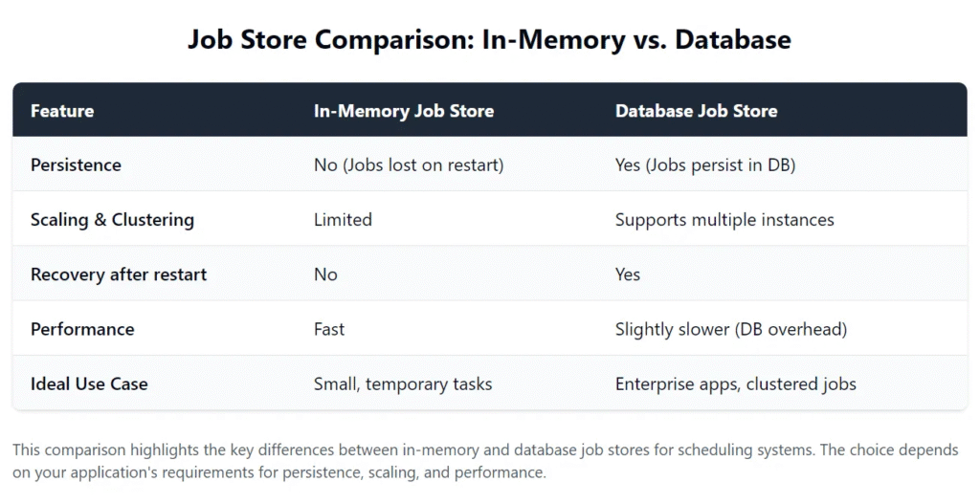Select the Recovery after restart row label
Screen dimensions: 980x504
click(119, 274)
